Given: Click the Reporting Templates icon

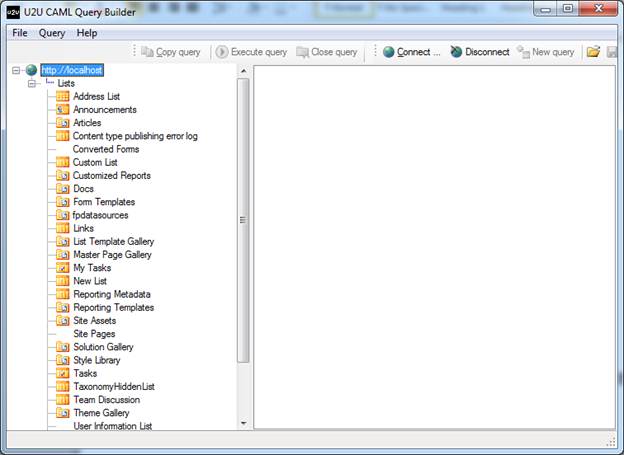Looking at the screenshot, I should point(62,307).
